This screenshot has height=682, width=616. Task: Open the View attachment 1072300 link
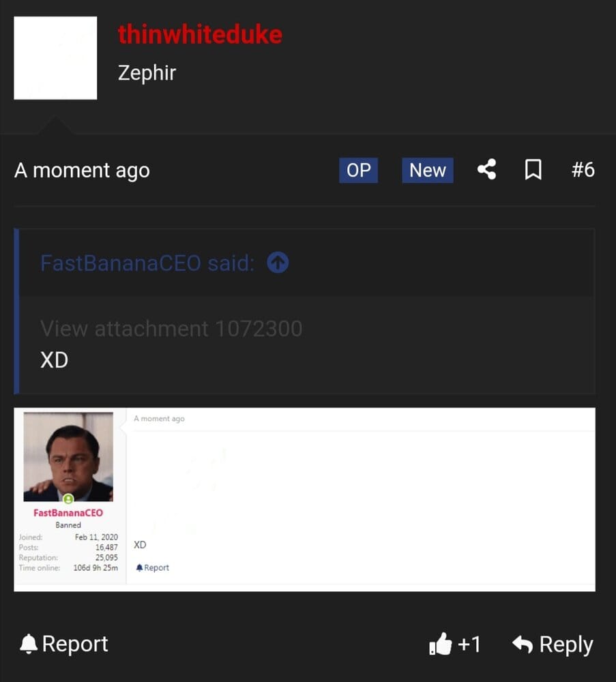pyautogui.click(x=171, y=328)
